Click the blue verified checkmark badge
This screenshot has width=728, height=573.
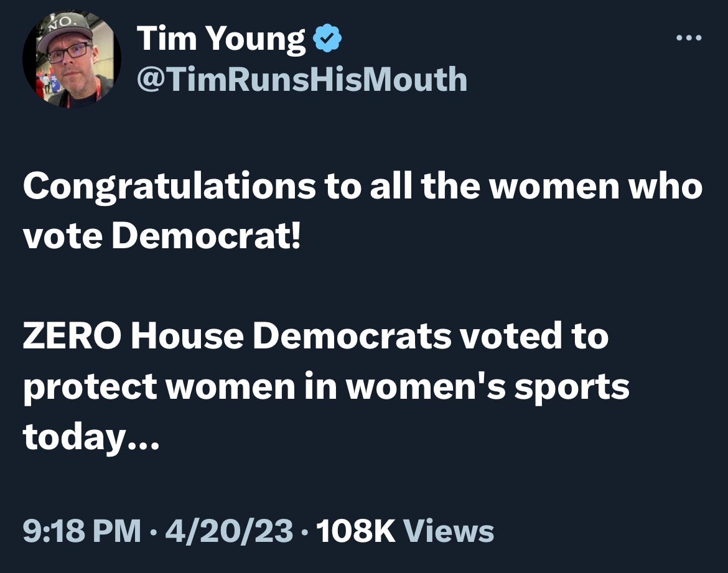coord(327,40)
